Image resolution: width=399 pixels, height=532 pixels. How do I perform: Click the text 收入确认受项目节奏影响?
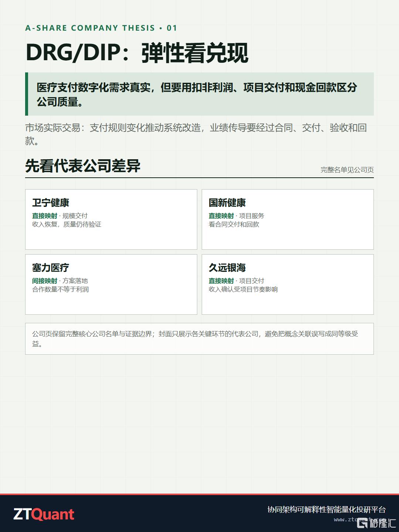243,289
